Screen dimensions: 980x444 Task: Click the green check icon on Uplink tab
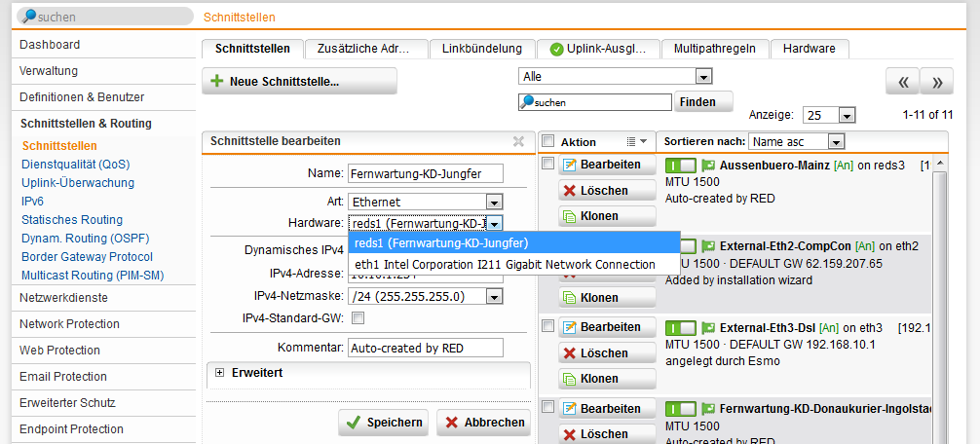[557, 49]
